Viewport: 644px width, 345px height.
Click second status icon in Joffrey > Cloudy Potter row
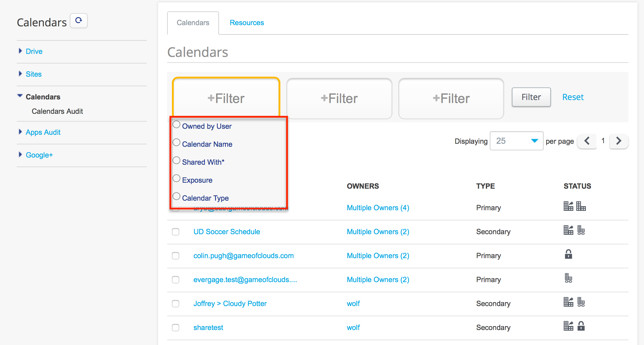coord(581,302)
